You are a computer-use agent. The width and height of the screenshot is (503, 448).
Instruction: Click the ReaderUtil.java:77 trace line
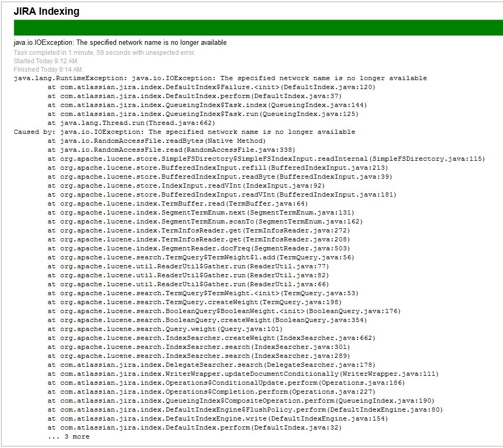[188, 267]
